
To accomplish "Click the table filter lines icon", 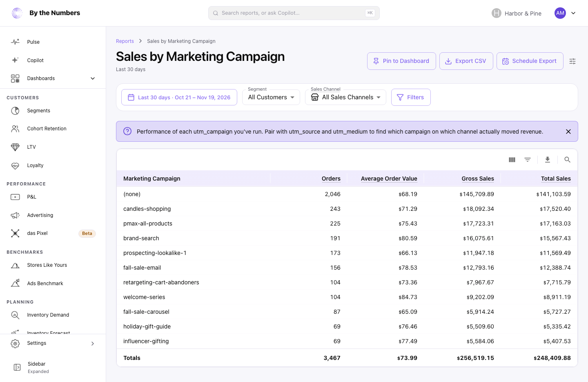I will (528, 160).
